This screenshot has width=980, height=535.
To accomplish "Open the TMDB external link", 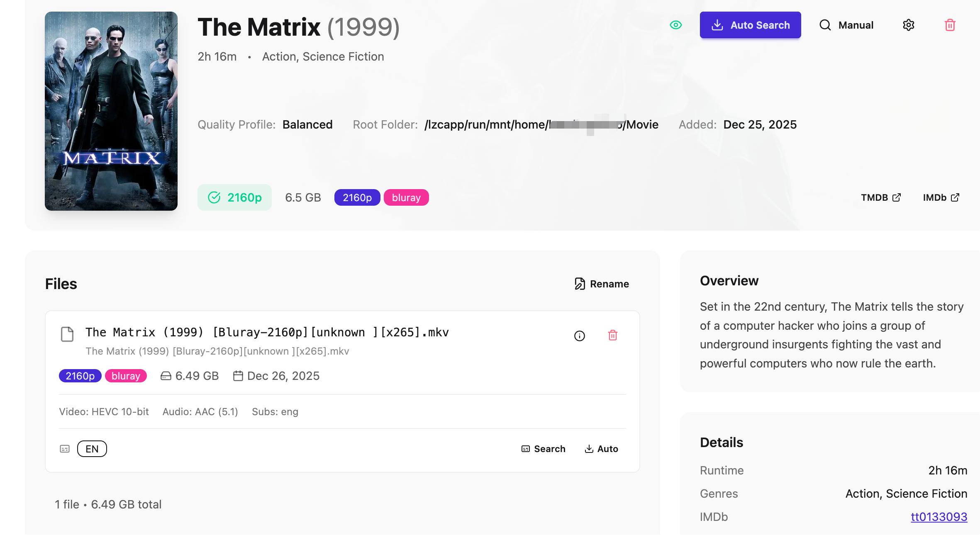I will click(881, 197).
